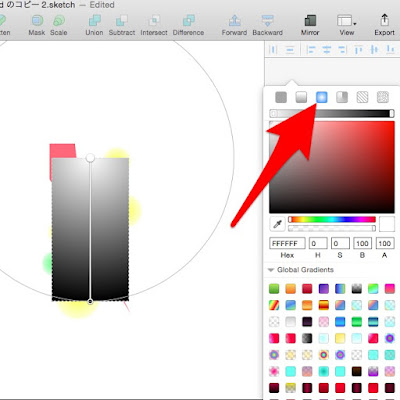The image size is (400, 400).
Task: Apply the solid pale yellow gradient swatch
Action: 340,338
